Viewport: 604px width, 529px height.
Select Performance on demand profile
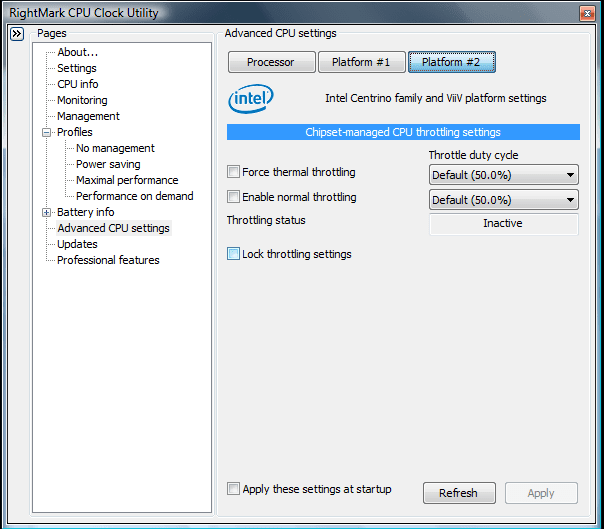[x=134, y=196]
